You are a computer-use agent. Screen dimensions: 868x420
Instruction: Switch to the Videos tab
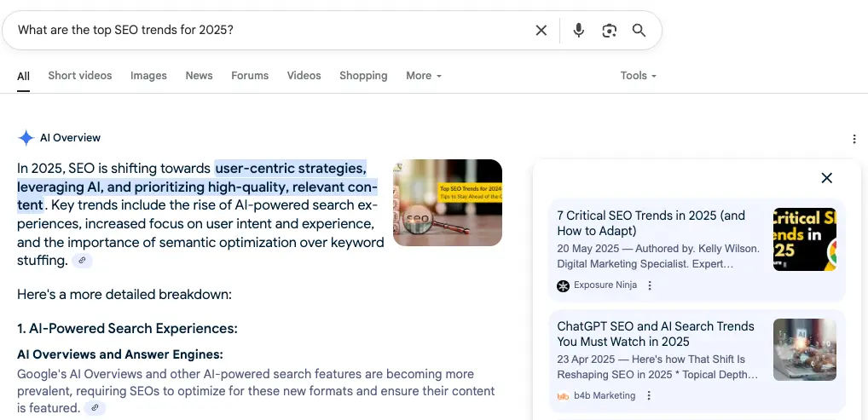point(304,75)
